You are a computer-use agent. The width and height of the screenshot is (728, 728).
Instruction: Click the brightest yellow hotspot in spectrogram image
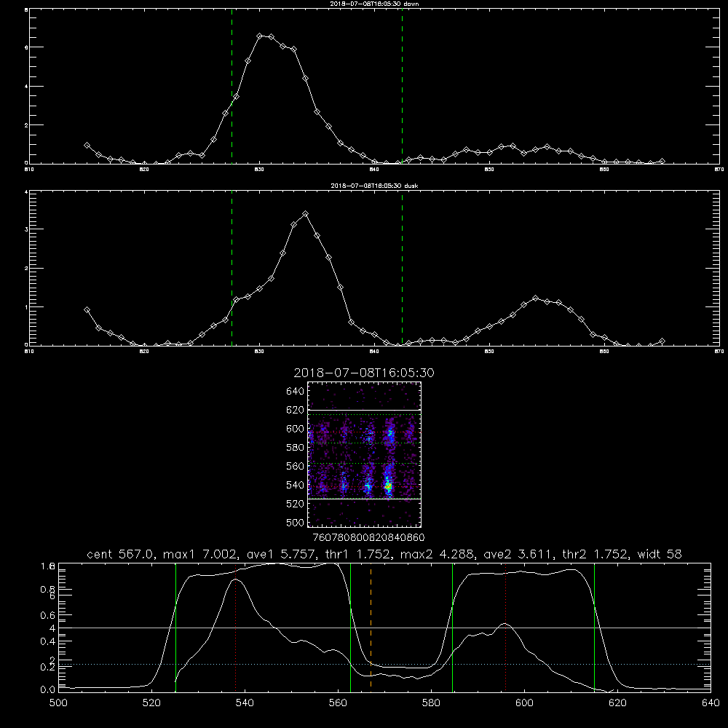pos(389,486)
